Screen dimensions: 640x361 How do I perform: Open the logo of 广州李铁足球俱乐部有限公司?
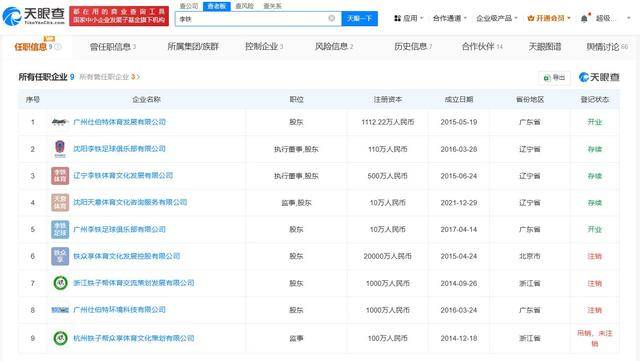[x=60, y=230]
